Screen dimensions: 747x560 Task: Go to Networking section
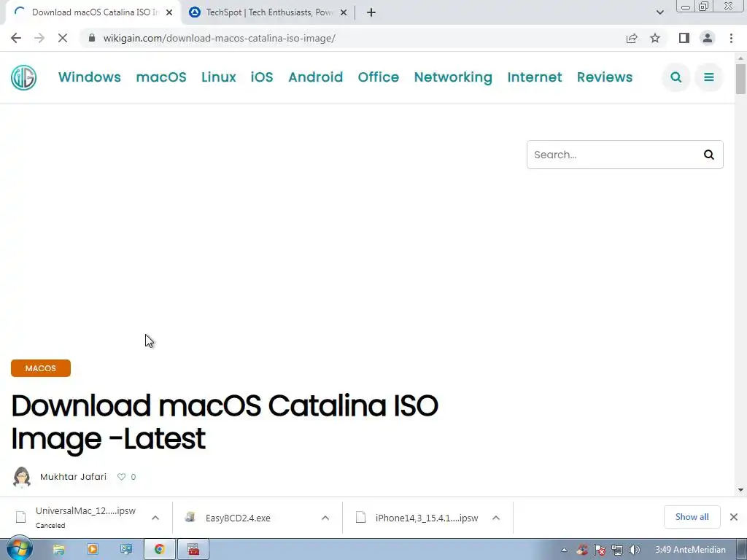(x=453, y=77)
